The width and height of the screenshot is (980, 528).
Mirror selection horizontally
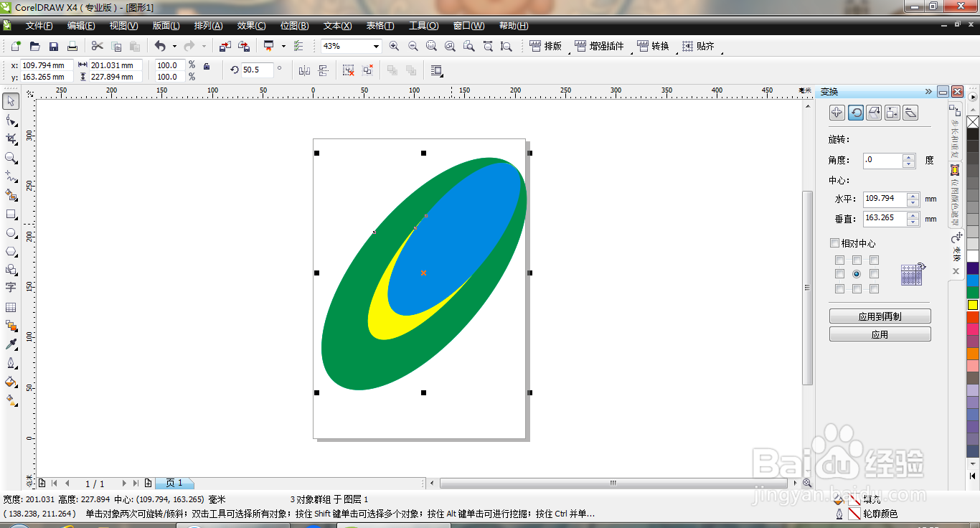pyautogui.click(x=304, y=70)
